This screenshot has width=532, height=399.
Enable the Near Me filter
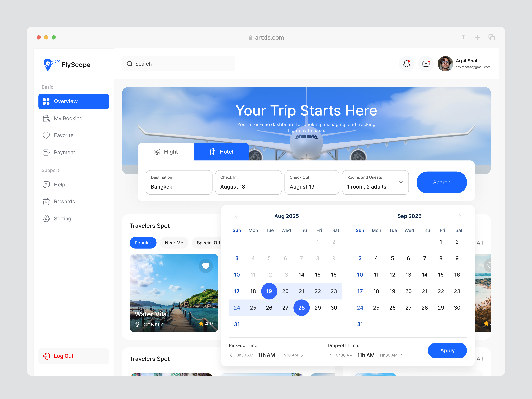[174, 243]
